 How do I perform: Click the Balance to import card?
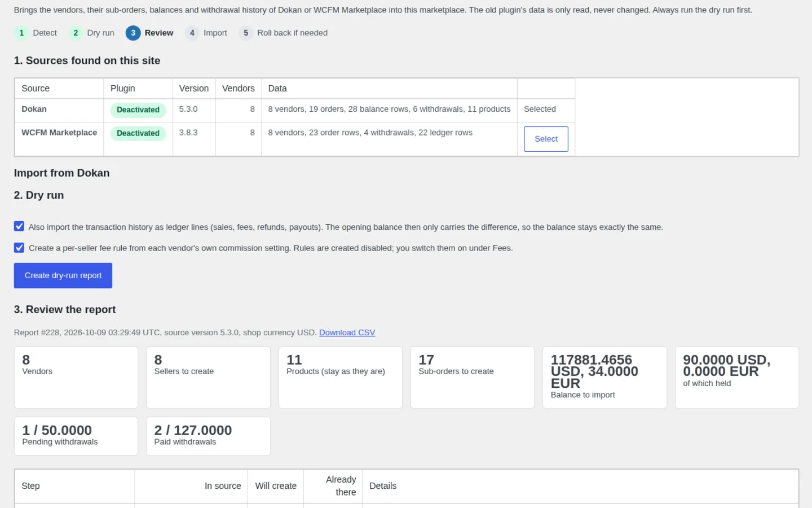pos(604,378)
